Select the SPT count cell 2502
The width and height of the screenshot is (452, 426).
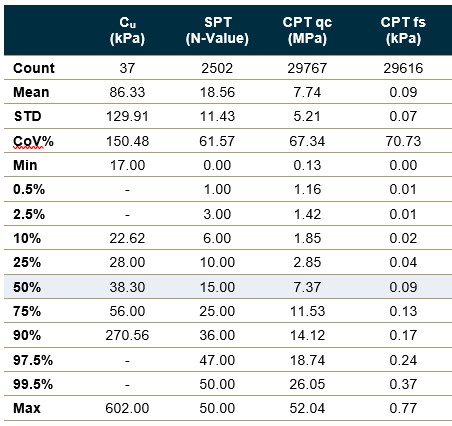217,68
